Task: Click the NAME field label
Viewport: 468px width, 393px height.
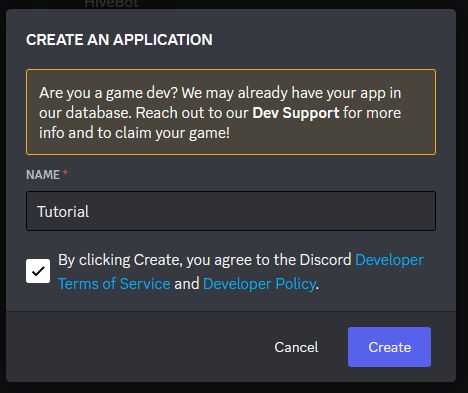Action: (43, 175)
